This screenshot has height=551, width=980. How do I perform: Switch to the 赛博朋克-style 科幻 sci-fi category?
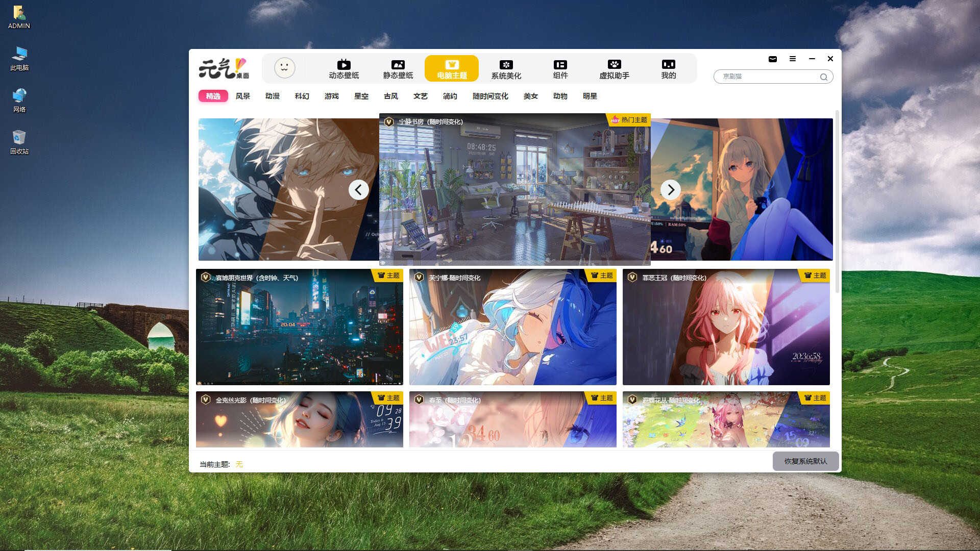(301, 96)
